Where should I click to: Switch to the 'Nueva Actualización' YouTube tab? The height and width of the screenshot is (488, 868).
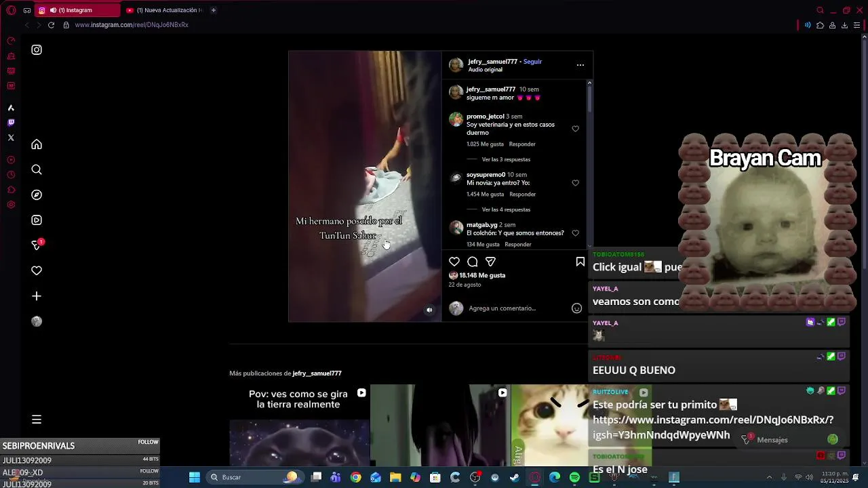coord(165,10)
